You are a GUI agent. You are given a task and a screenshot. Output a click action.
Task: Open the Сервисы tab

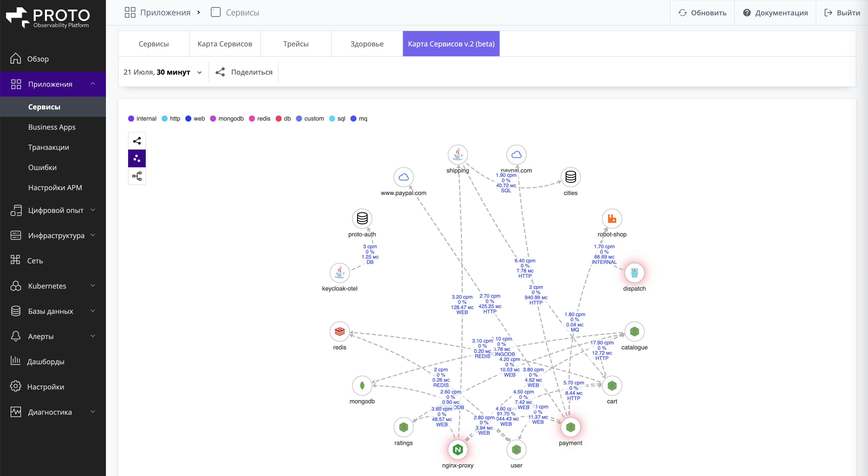click(x=154, y=44)
